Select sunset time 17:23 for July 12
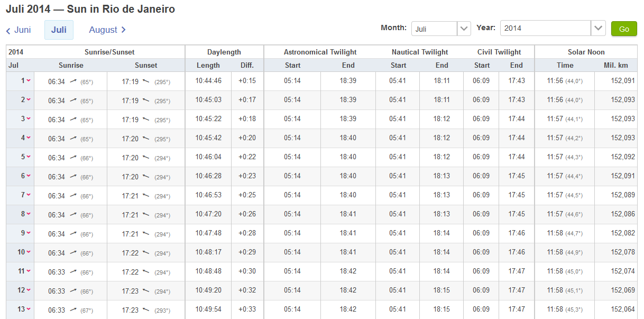Viewport: 644px width, 319px height. click(x=130, y=290)
